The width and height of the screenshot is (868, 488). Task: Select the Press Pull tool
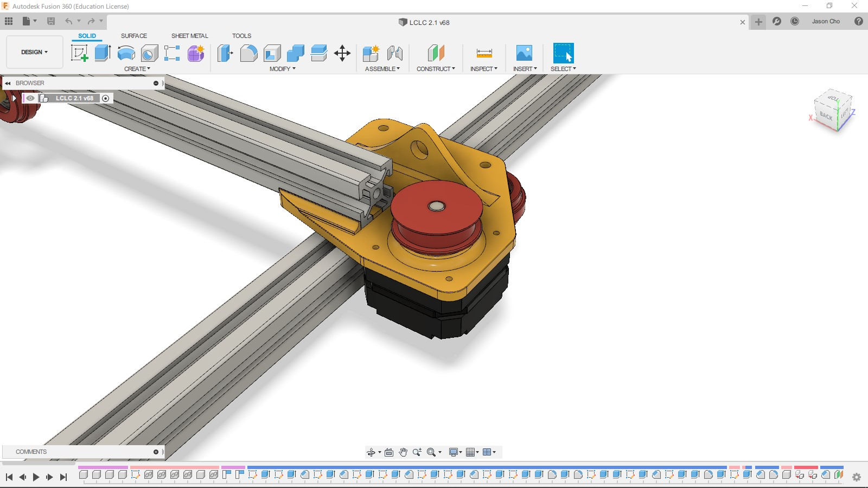click(225, 53)
